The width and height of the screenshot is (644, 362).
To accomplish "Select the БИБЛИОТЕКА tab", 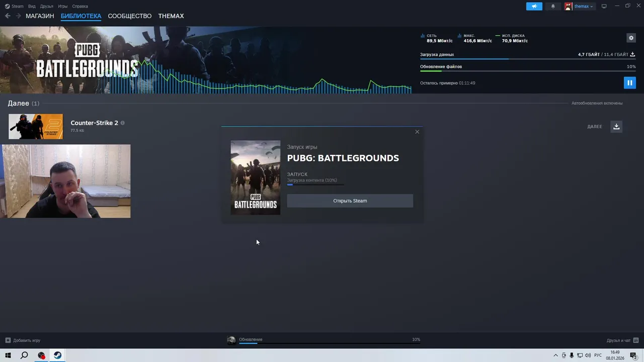I will pos(81,16).
